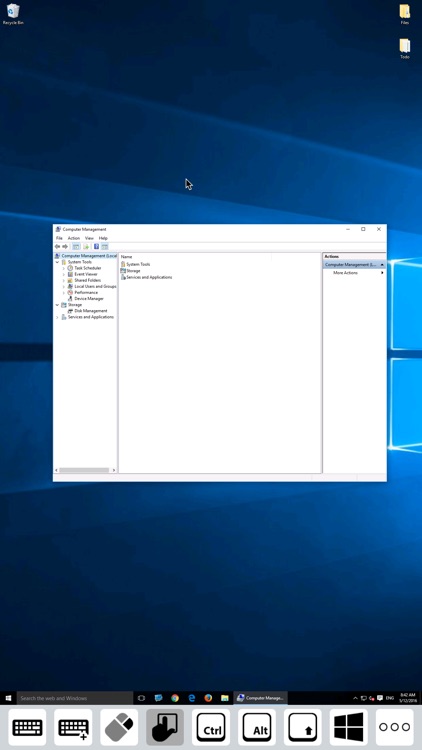The width and height of the screenshot is (422, 750).
Task: Select the Todo folder on desktop
Action: tap(405, 49)
